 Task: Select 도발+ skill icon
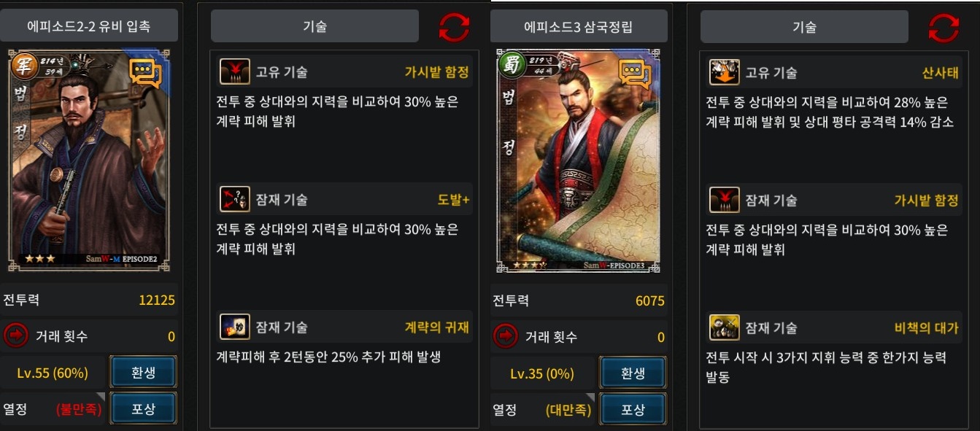235,200
